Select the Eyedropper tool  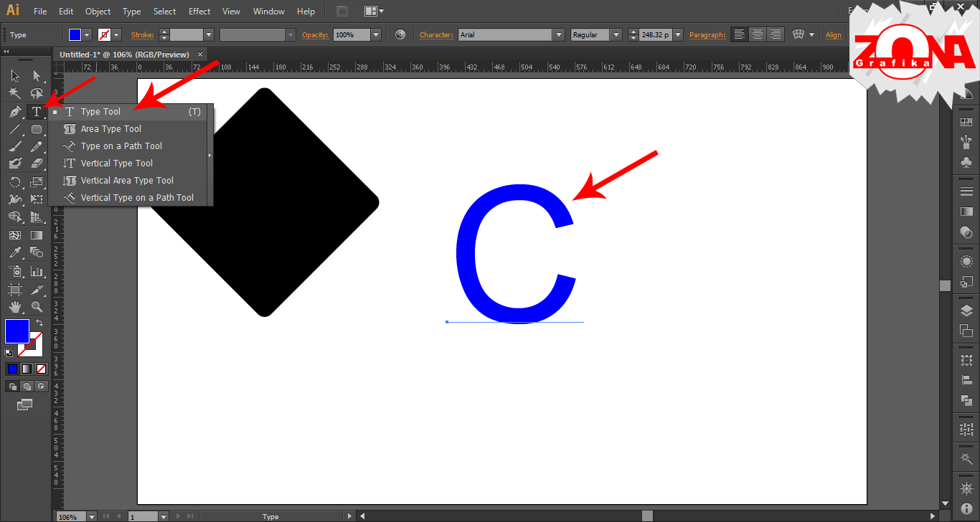15,252
